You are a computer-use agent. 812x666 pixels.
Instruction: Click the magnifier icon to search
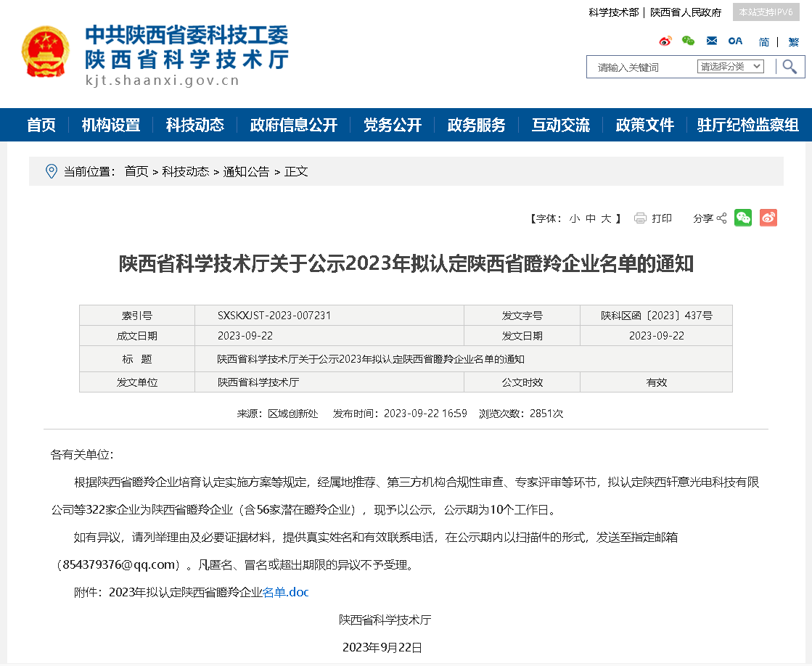(790, 66)
